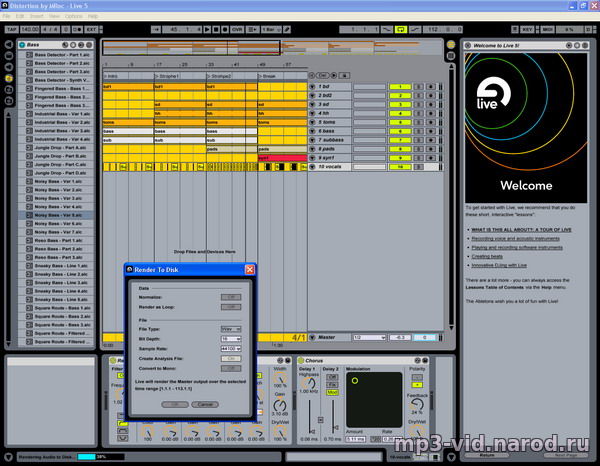Open the Bit Depth dropdown
Viewport: 600px width, 466px height.
231,339
